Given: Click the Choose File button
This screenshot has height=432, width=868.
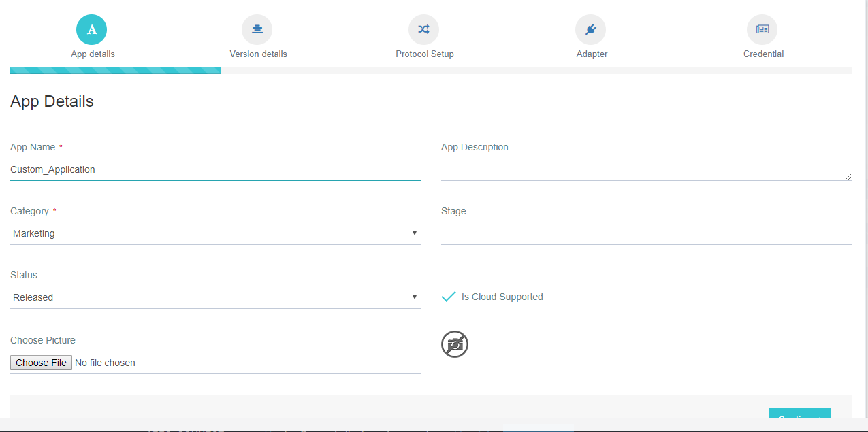Looking at the screenshot, I should click(41, 362).
